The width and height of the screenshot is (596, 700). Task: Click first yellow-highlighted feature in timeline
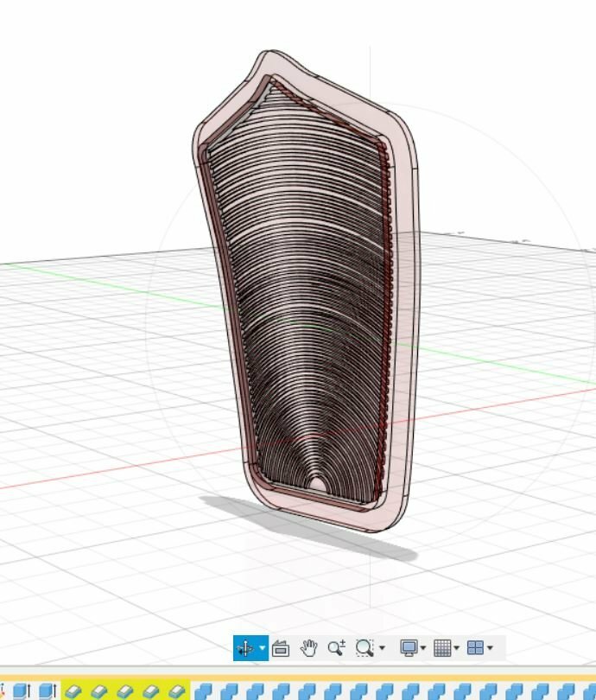73,690
